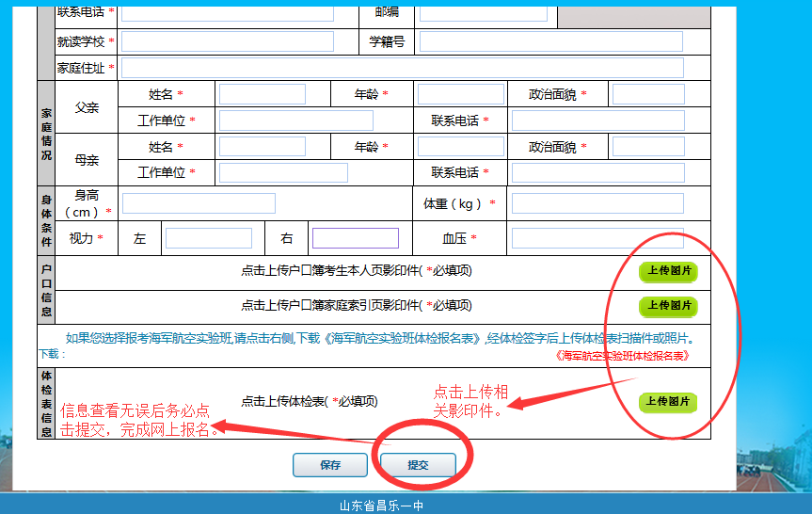Click mother's 姓名 name field
The height and width of the screenshot is (514, 812).
[x=263, y=147]
